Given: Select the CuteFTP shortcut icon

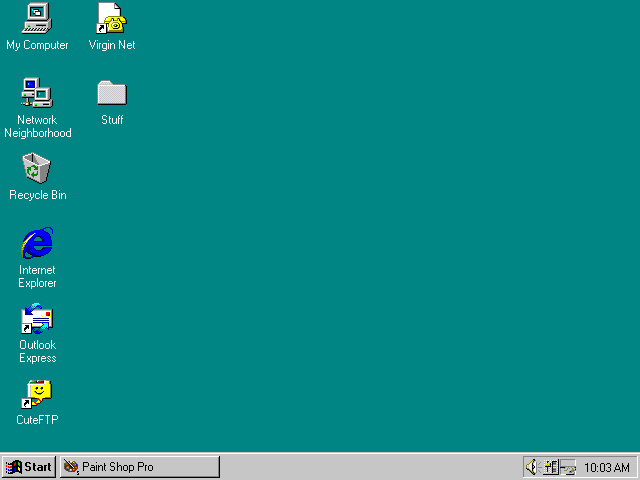Looking at the screenshot, I should point(37,393).
